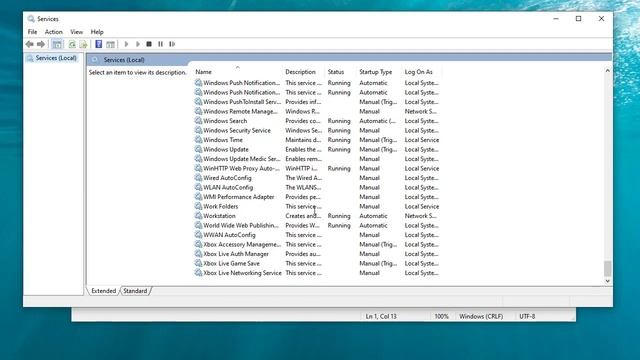This screenshot has width=640, height=360.
Task: Click the gear icon beside Windows Update
Action: pos(198,149)
